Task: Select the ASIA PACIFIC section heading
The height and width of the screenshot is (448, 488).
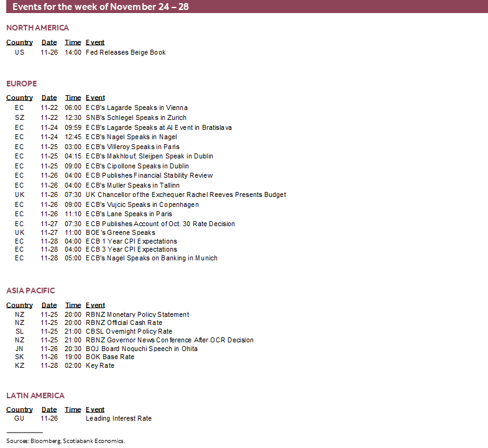Action: [30, 290]
